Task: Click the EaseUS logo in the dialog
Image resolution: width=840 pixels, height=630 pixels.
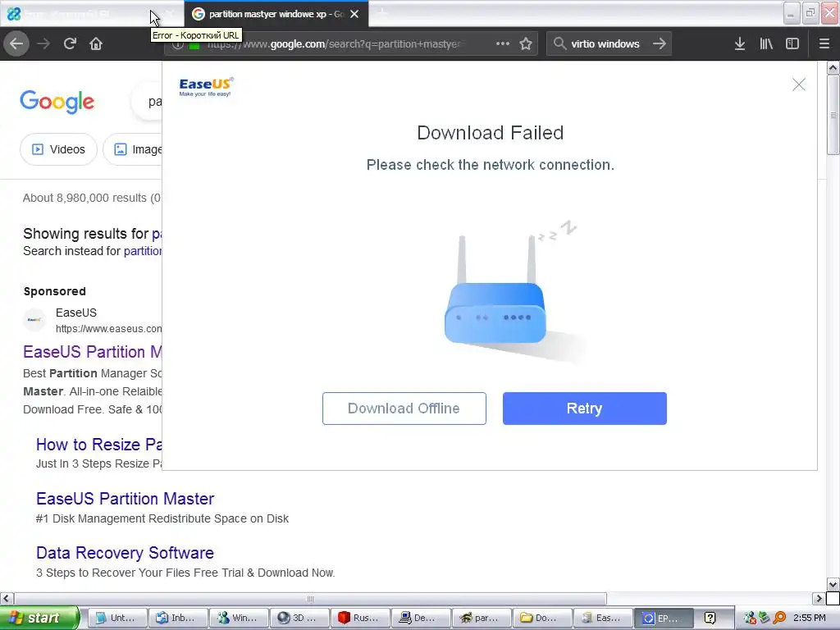Action: [x=206, y=87]
